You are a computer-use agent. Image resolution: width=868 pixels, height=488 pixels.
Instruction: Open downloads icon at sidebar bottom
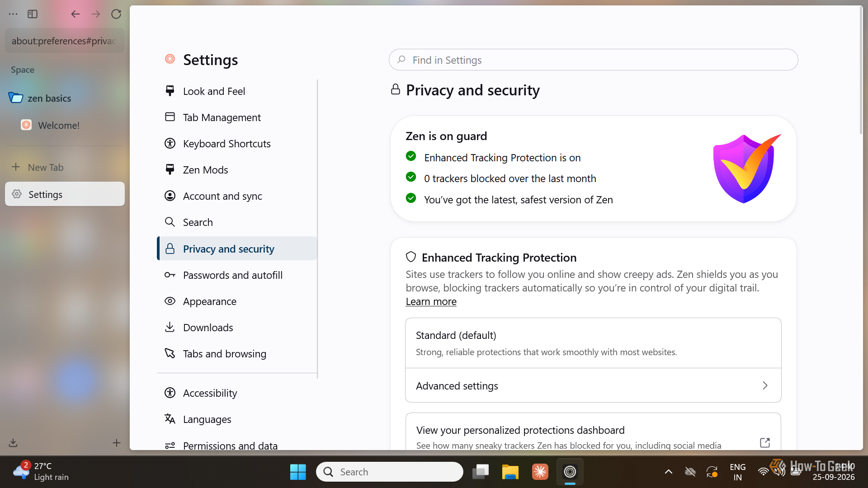click(x=13, y=443)
